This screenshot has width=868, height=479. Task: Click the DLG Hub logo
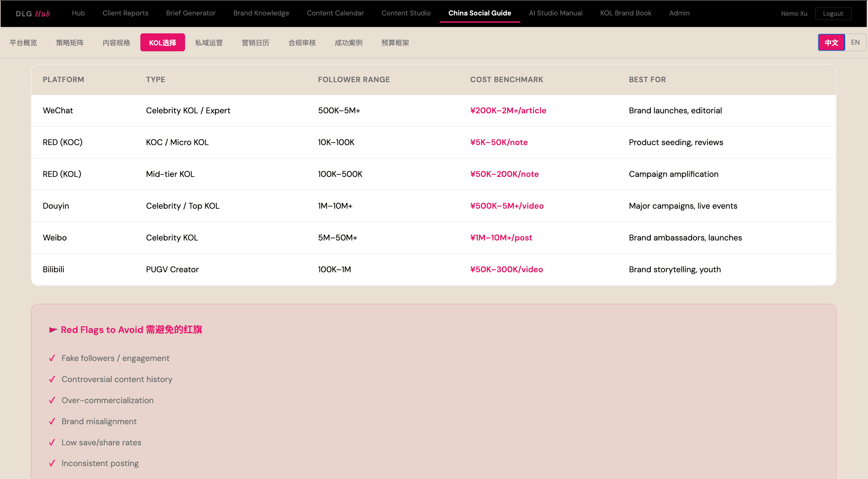(33, 14)
